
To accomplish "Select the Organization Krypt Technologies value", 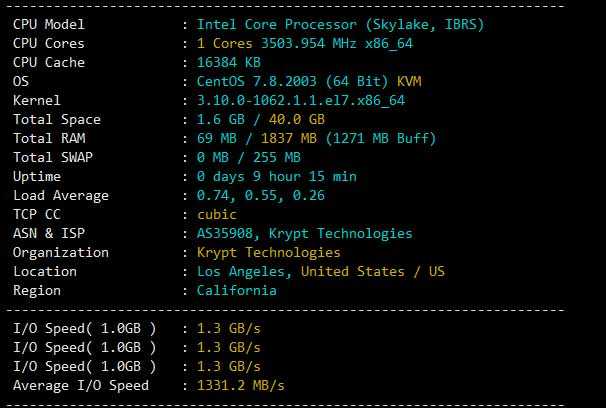I will (x=269, y=253).
